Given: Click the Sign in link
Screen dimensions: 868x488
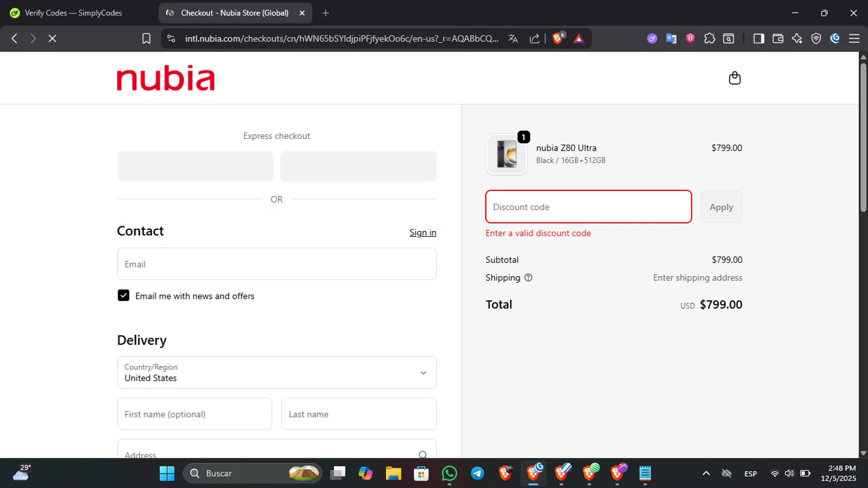Looking at the screenshot, I should coord(423,233).
